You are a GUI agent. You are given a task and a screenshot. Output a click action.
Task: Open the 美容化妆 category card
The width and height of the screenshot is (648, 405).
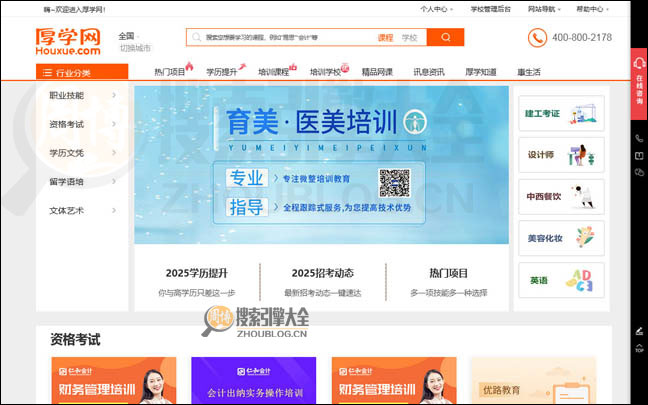(x=561, y=238)
